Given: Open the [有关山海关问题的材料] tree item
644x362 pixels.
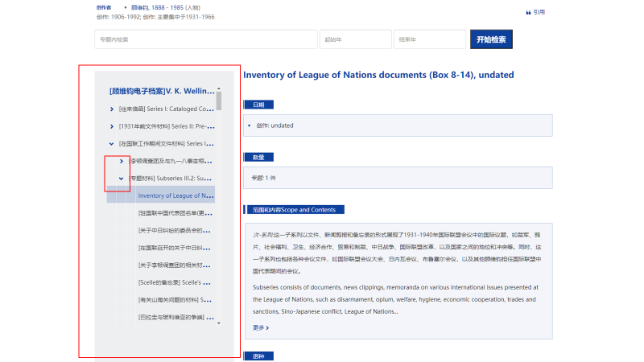Looking at the screenshot, I should point(175,300).
